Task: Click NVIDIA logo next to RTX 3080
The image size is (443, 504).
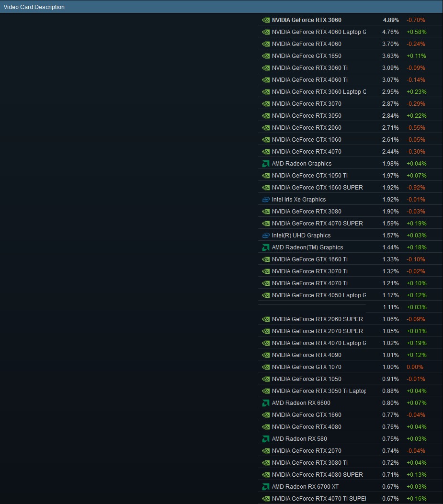Action: (266, 212)
